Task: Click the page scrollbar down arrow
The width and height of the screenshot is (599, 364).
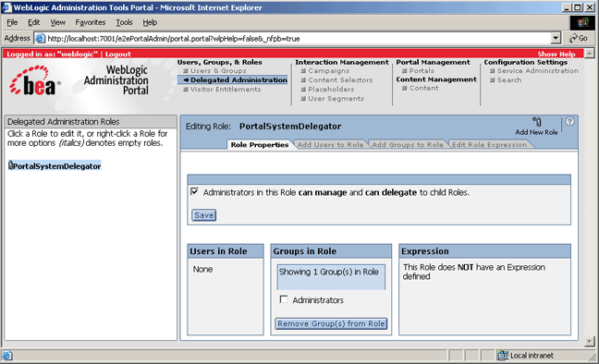Action: [590, 342]
